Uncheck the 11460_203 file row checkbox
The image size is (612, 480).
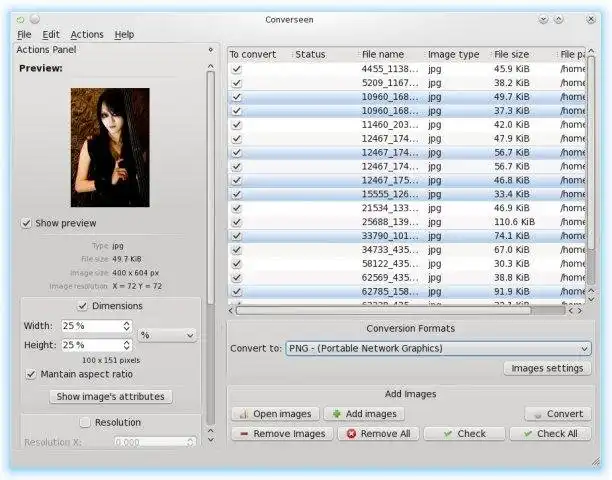click(x=236, y=125)
